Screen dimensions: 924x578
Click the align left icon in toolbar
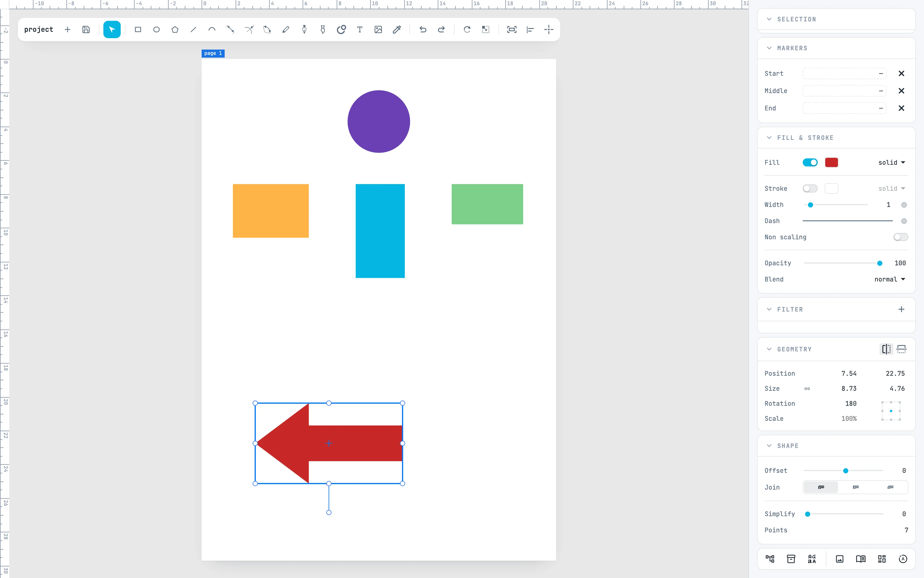tap(530, 29)
